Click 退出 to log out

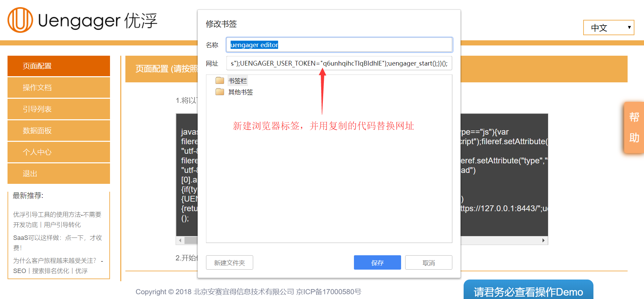click(59, 174)
